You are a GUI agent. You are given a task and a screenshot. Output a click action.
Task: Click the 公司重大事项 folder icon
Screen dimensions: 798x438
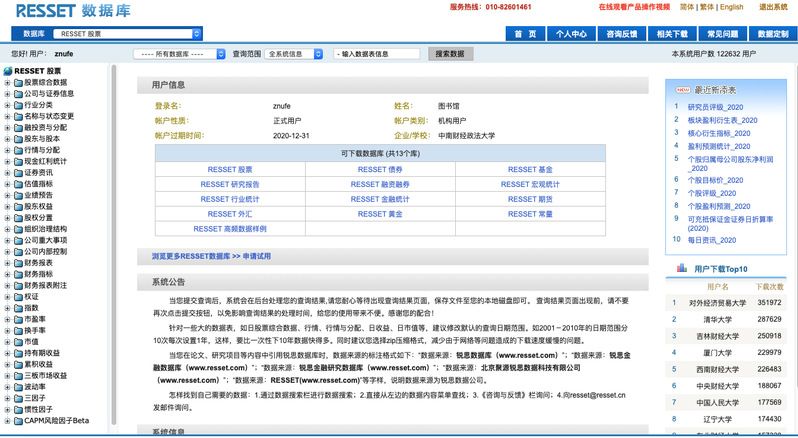(18, 240)
